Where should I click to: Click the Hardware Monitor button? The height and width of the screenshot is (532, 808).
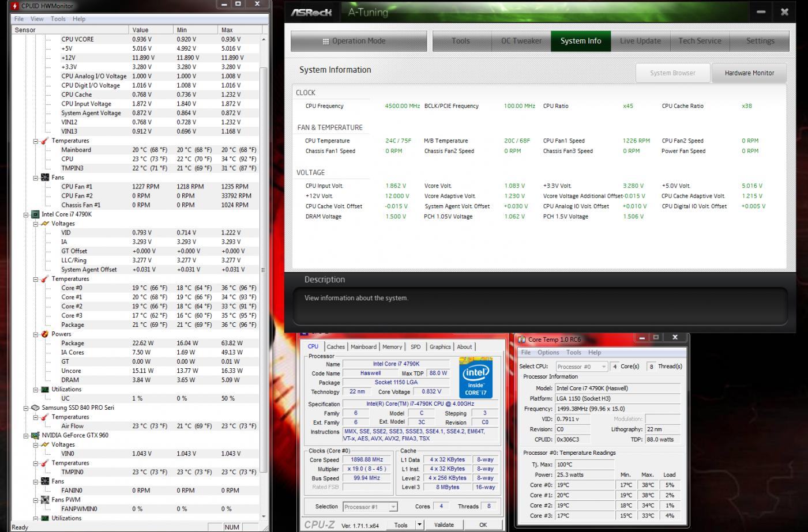click(749, 73)
